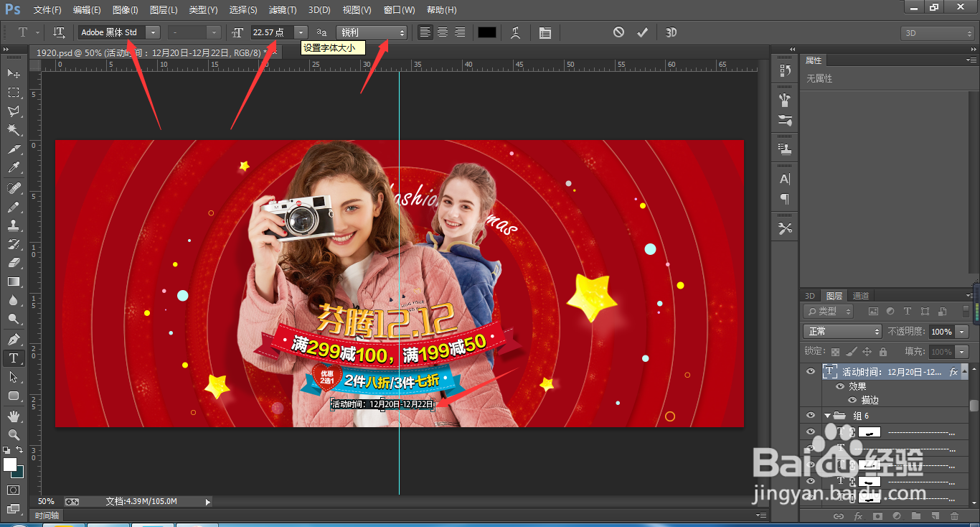Image resolution: width=980 pixels, height=527 pixels.
Task: Select the Path Selection tool
Action: [13, 377]
